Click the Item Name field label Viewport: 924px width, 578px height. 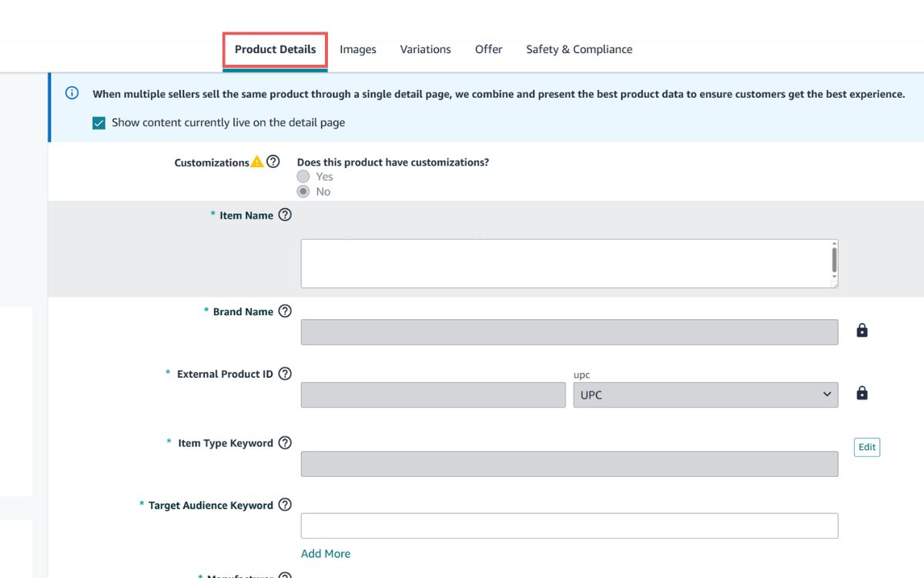click(246, 216)
